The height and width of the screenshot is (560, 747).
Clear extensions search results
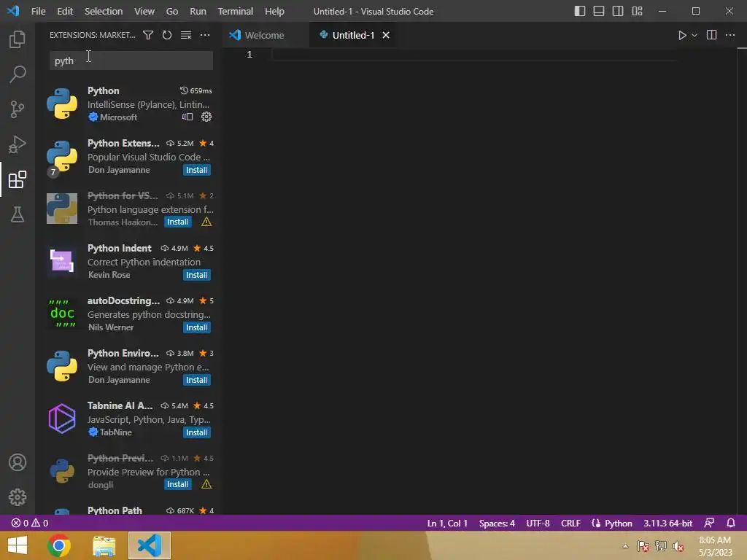[x=186, y=35]
